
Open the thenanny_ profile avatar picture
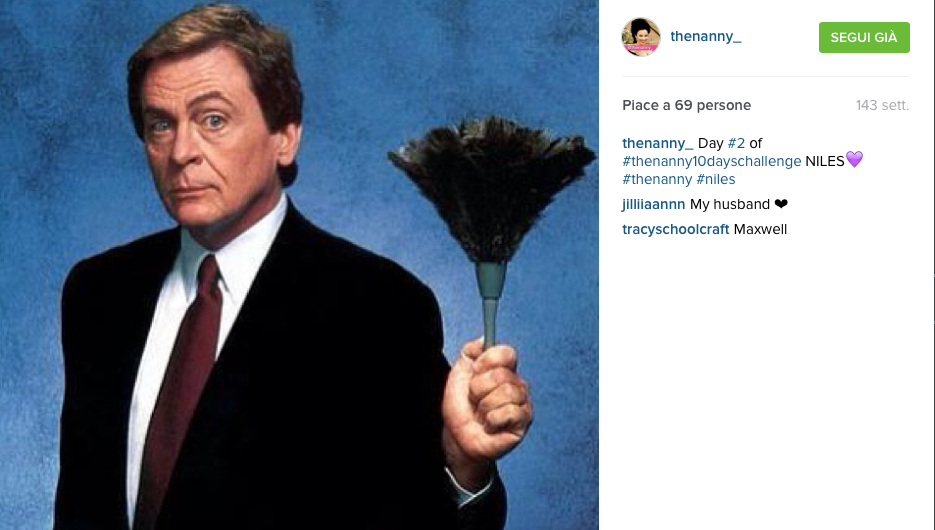(x=641, y=37)
